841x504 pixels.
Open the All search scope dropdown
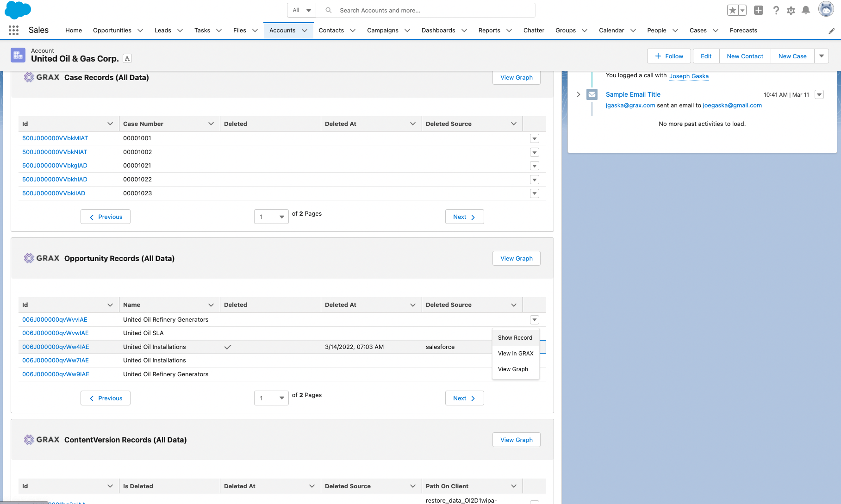pos(302,10)
